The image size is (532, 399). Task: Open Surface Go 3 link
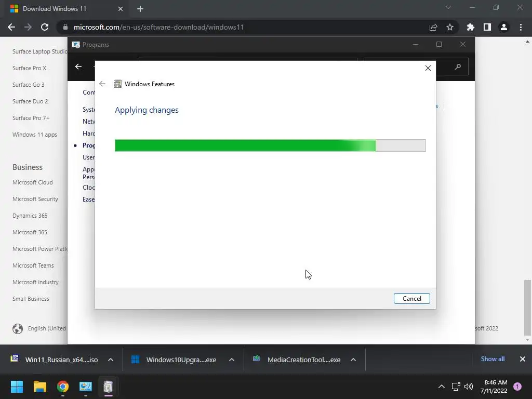(x=29, y=85)
